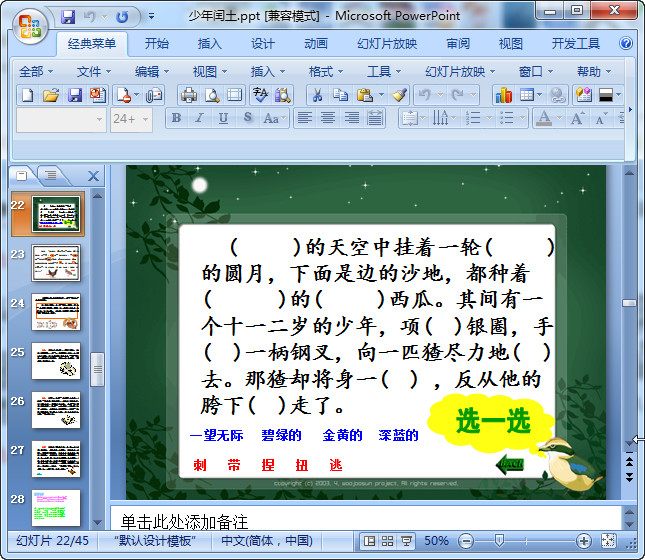
Task: Click increase font size icon
Action: coord(577,119)
